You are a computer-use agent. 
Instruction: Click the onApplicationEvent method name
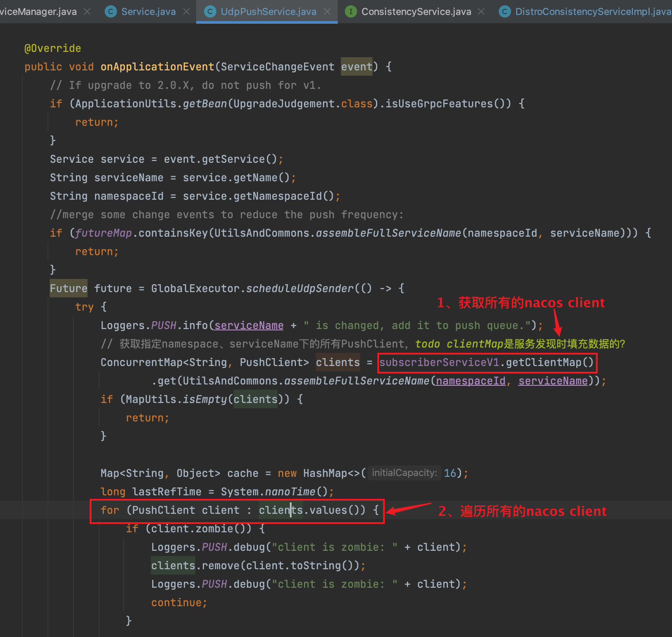(x=157, y=66)
